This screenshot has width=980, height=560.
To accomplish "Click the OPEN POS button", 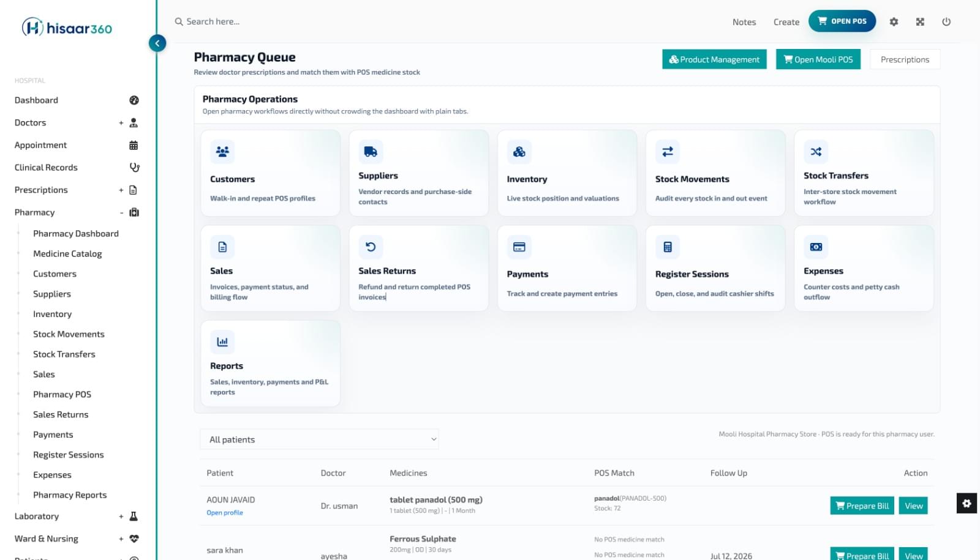I will click(842, 21).
